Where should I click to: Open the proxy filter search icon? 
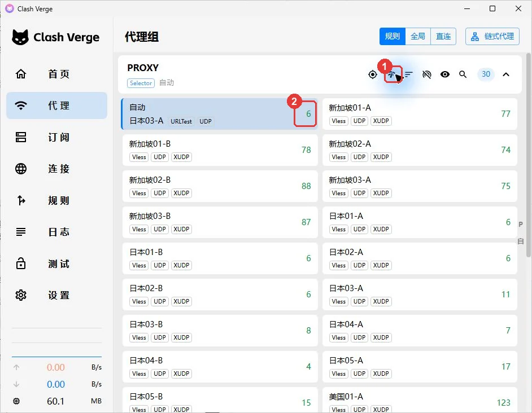[463, 74]
